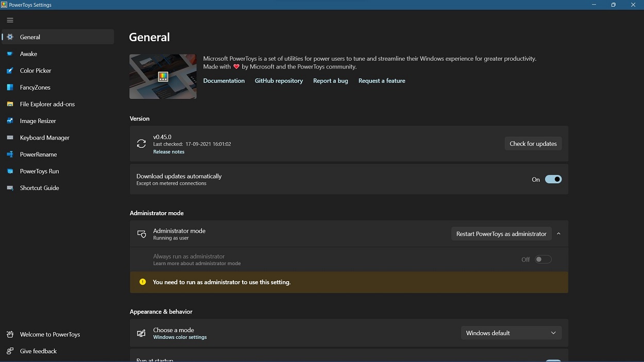
Task: Click the Administrator mode shield icon
Action: coord(141,234)
